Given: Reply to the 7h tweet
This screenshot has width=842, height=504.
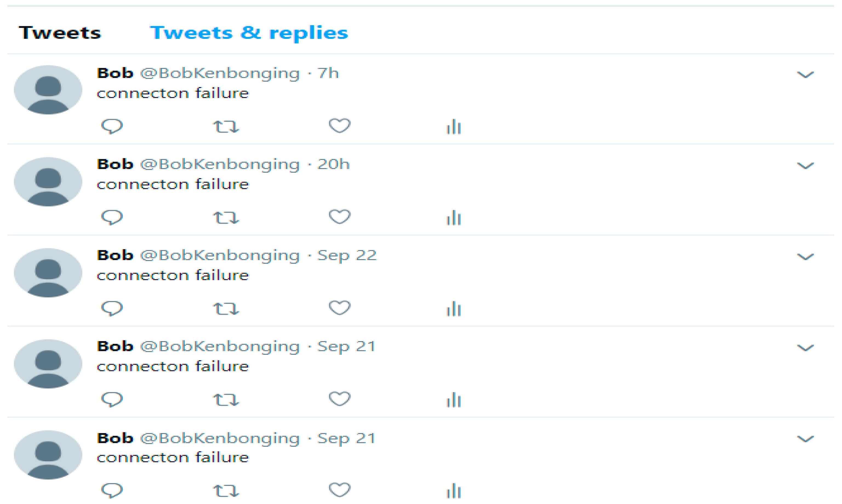Looking at the screenshot, I should [x=112, y=126].
